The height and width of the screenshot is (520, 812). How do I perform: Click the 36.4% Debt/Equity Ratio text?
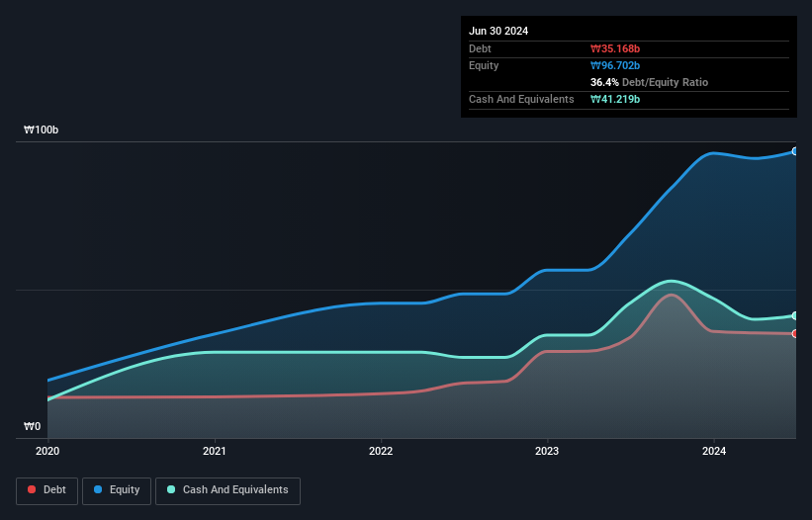649,82
